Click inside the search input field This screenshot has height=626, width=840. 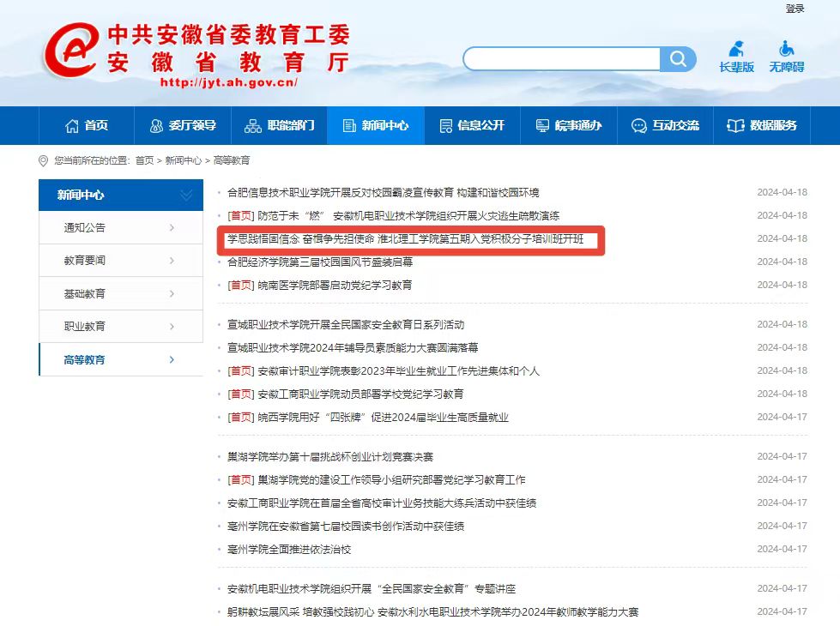[x=562, y=59]
